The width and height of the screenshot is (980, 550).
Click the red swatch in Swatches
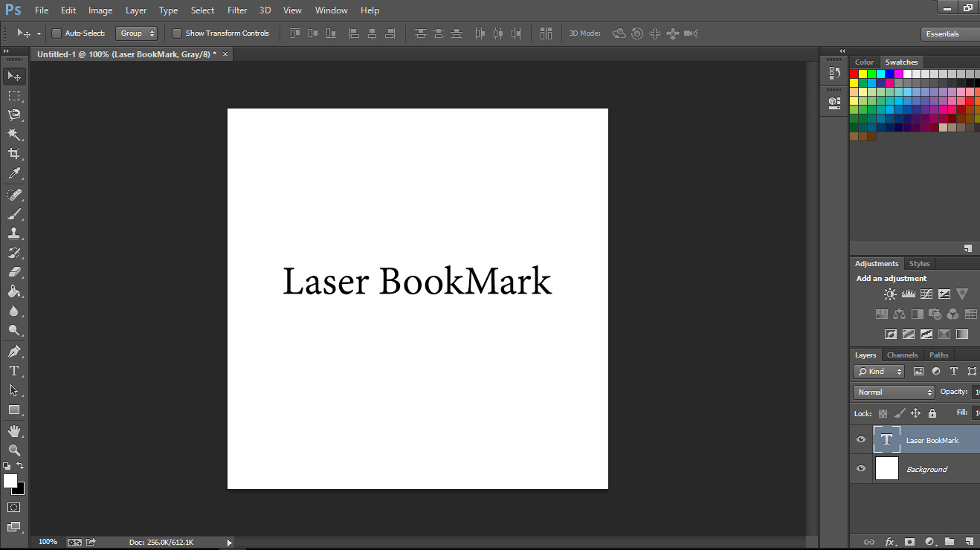pos(854,74)
